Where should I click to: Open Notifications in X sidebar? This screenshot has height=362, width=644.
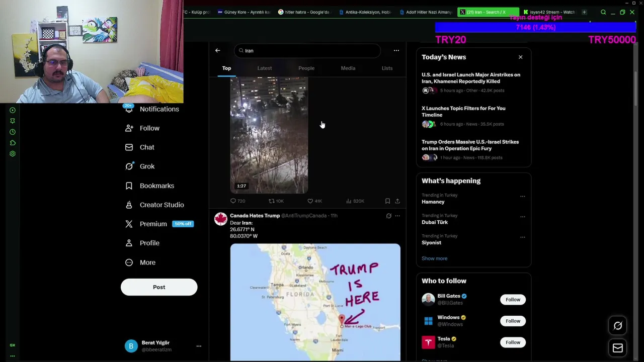click(x=152, y=109)
